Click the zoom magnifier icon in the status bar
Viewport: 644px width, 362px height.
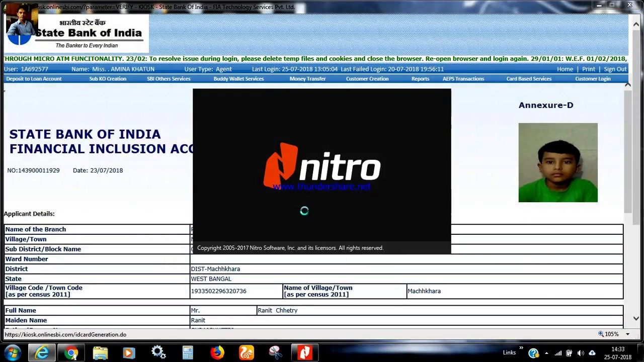tap(601, 334)
